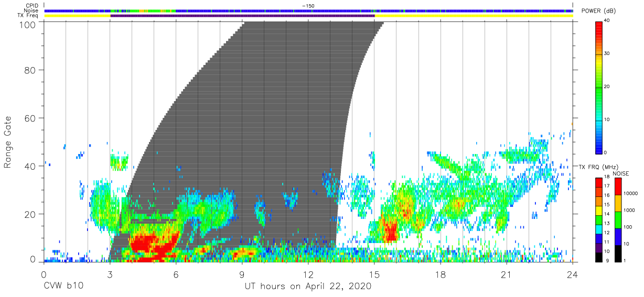Click x-axis tick label '9'
The height and width of the screenshot is (297, 644).
click(x=242, y=275)
